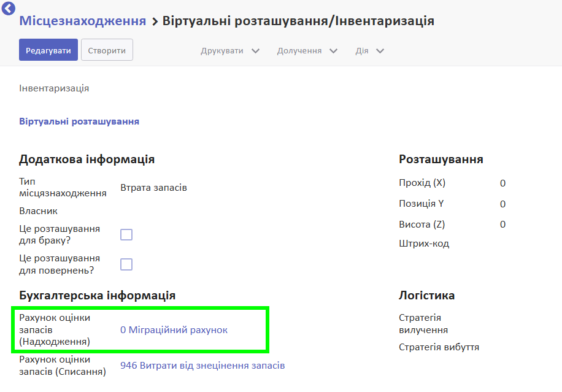
Task: Click the Позиція Y value 0
Action: 502,204
